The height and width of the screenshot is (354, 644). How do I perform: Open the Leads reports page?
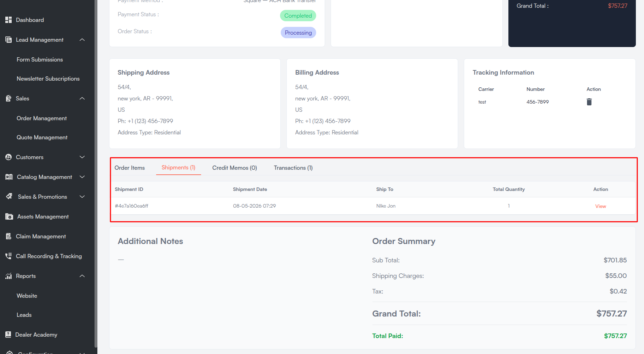24,315
